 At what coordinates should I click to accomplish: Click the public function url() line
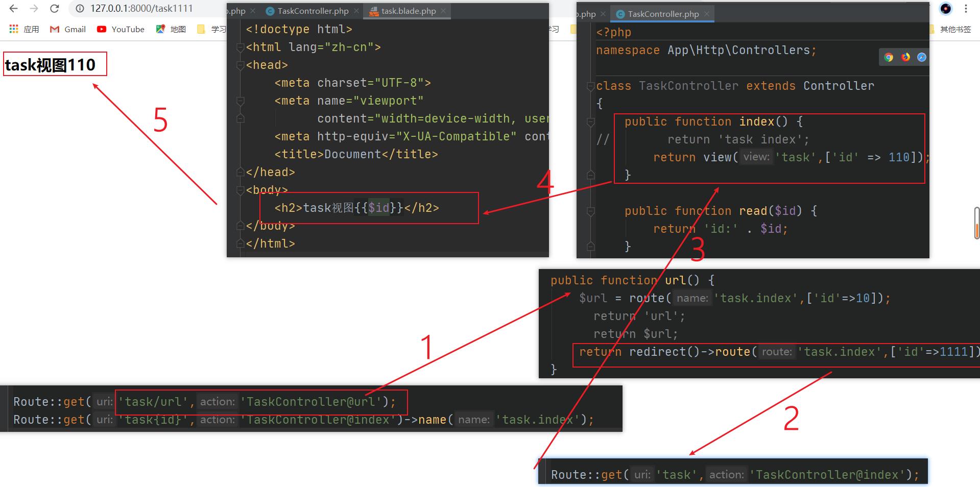[632, 280]
